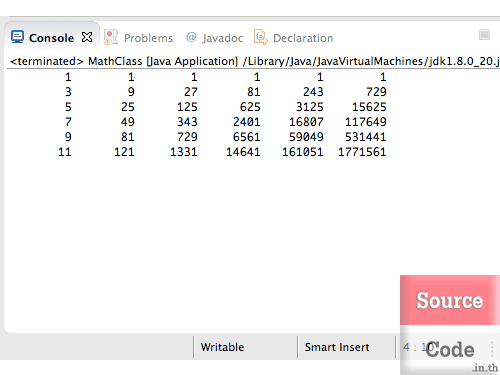This screenshot has width=500, height=375.
Task: Click the output value 27
Action: tap(191, 92)
